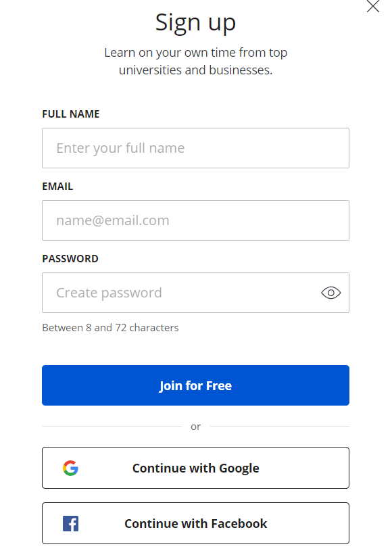This screenshot has height=555, width=392.
Task: Click the divider line left of 'or'
Action: point(112,426)
